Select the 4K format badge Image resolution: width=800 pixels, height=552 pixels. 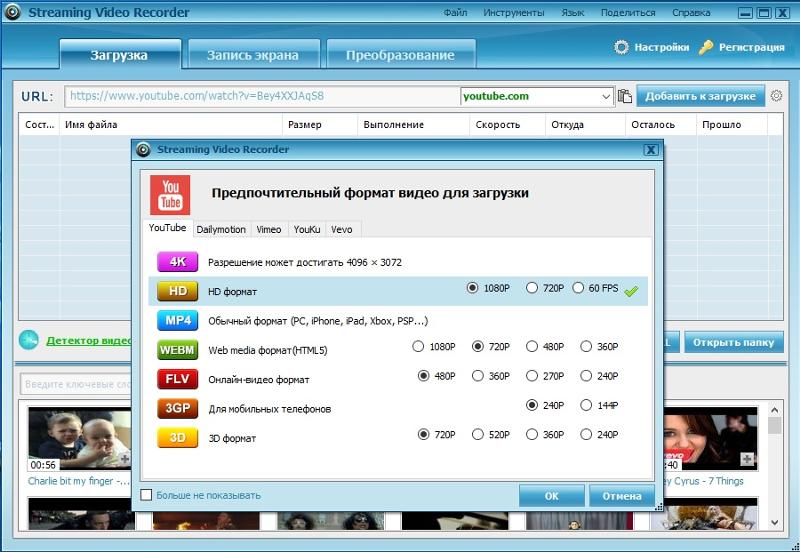coord(177,262)
